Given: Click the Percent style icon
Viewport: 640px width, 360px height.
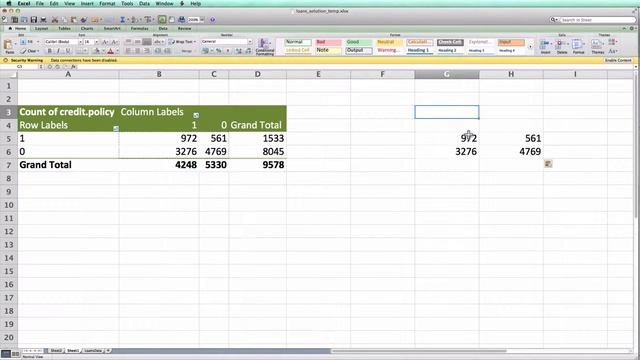Looking at the screenshot, I should (x=219, y=51).
